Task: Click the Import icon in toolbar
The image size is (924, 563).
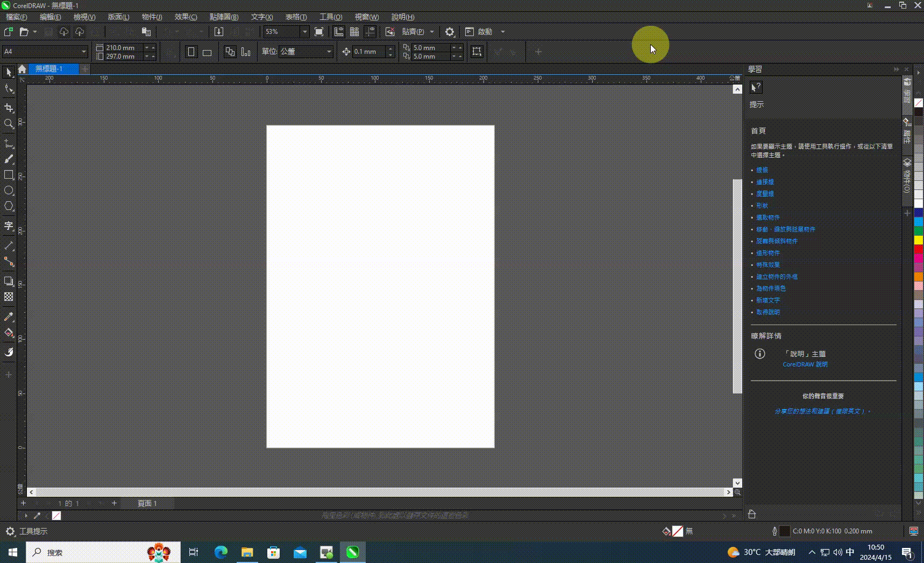Action: point(218,32)
